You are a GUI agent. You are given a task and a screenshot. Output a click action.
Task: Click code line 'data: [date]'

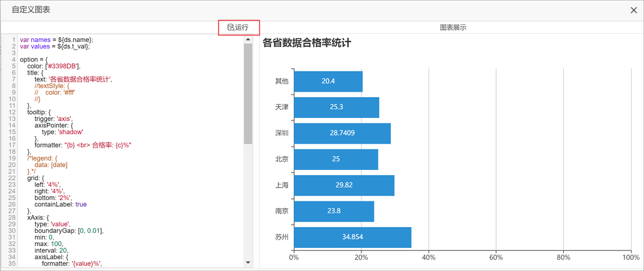(51, 165)
